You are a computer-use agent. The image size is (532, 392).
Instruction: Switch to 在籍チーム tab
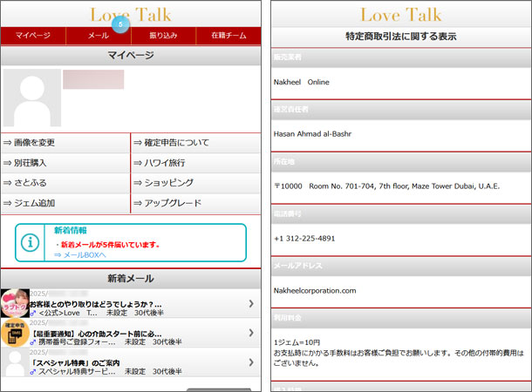click(x=228, y=36)
